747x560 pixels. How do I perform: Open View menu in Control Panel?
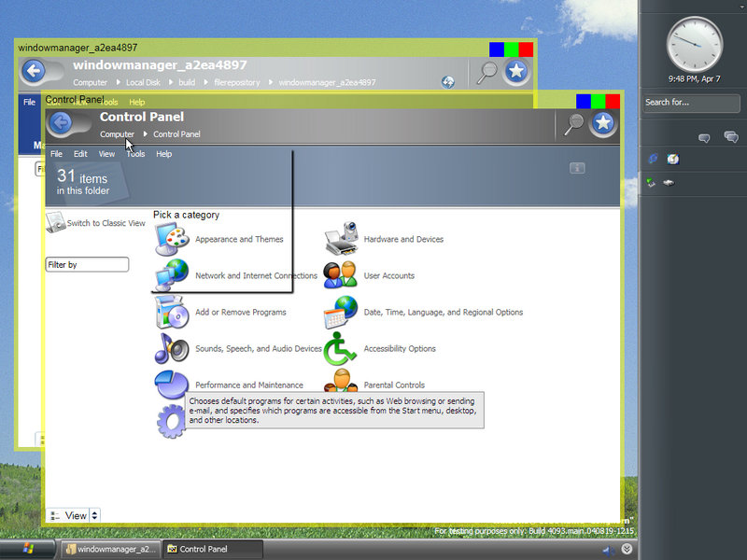(x=106, y=154)
